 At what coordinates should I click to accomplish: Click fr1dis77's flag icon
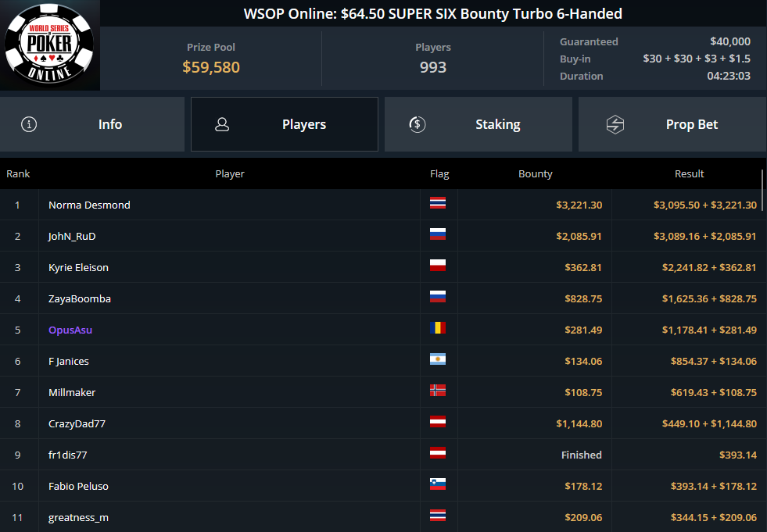coord(438,453)
